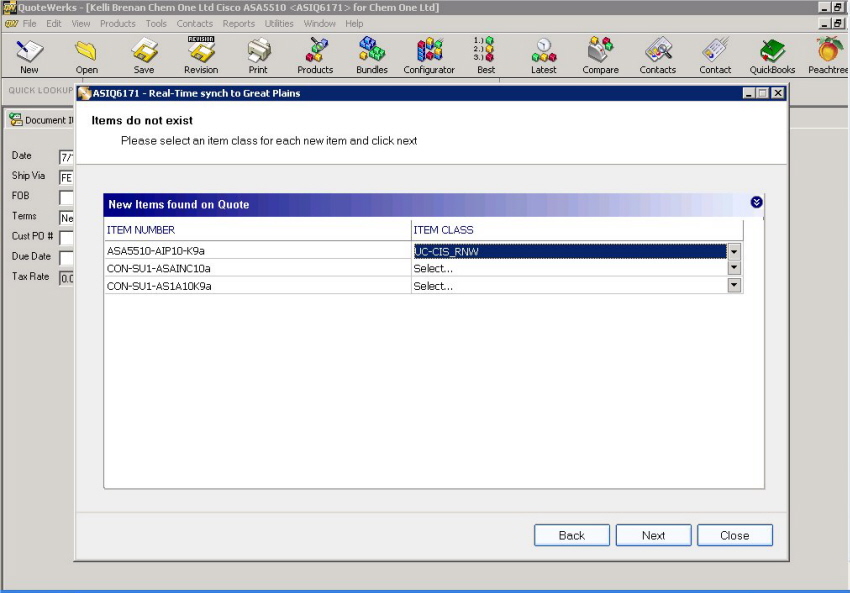
Task: Click the Next button
Action: click(653, 536)
